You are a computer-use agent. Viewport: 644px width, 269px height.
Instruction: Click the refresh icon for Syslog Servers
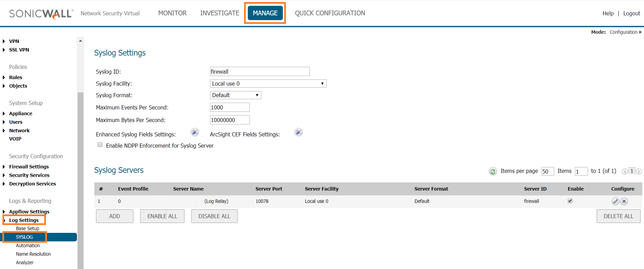493,171
